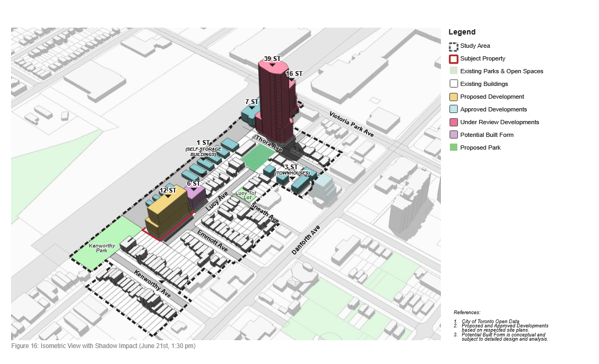599x364 pixels.
Task: Click the Study Area dashed legend icon
Action: click(x=453, y=46)
